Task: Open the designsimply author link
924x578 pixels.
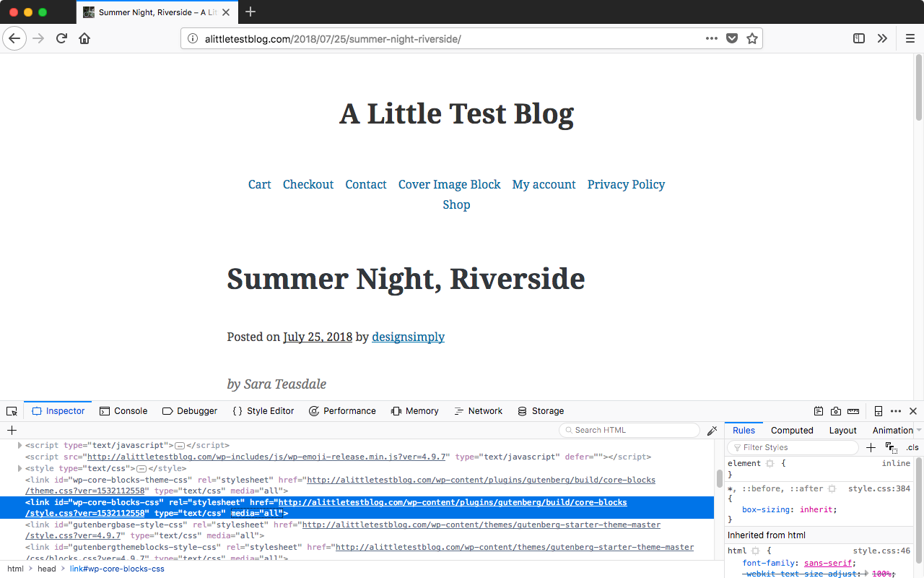Action: pos(409,337)
